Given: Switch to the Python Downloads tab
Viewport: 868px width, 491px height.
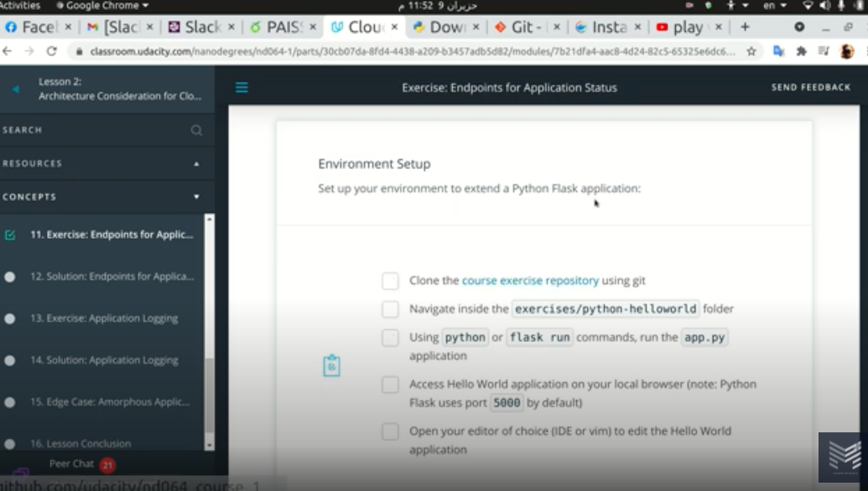Looking at the screenshot, I should click(x=446, y=27).
